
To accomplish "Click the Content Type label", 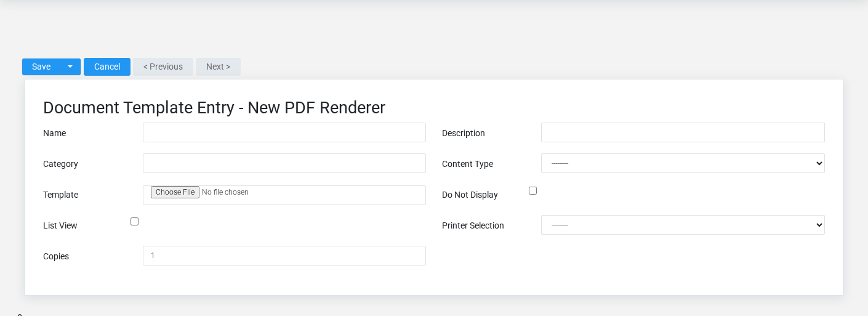I will click(467, 164).
